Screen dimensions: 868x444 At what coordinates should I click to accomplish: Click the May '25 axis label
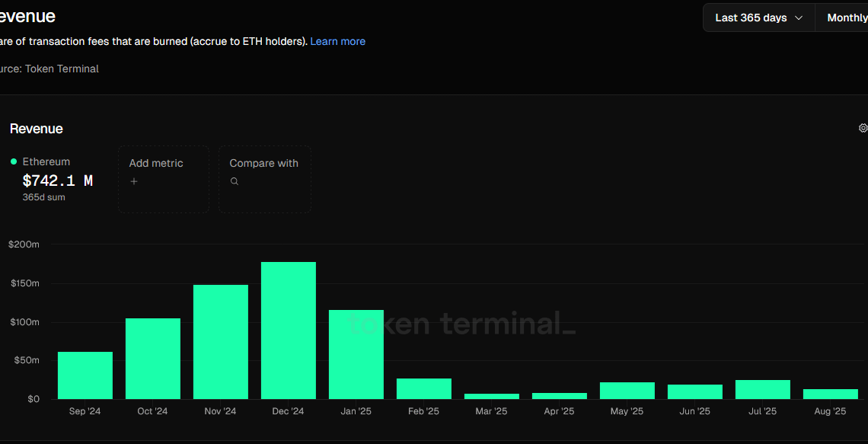(x=627, y=411)
